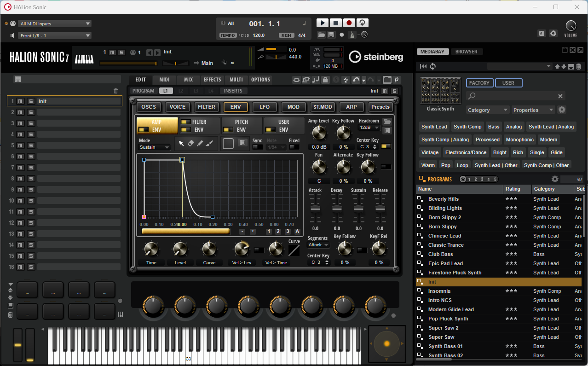Filter by the Synth Lead tag
The width and height of the screenshot is (588, 366).
434,127
